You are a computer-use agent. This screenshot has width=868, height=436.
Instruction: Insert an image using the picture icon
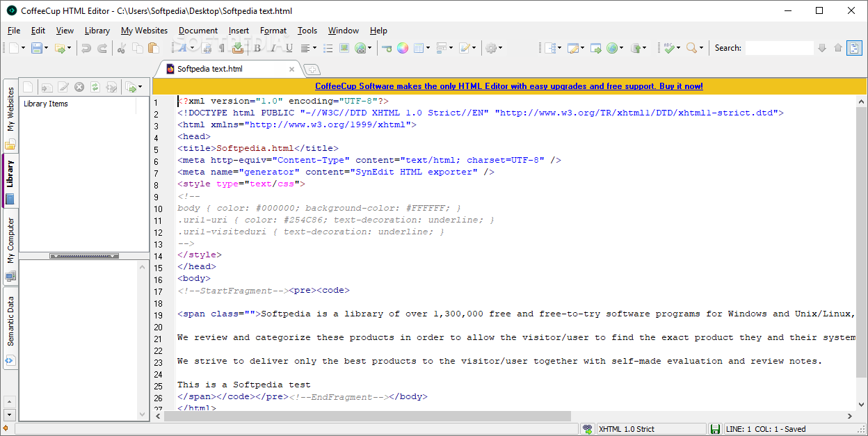click(344, 48)
